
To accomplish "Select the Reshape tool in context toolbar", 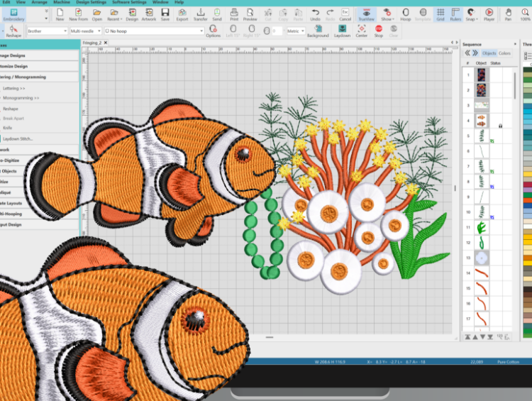I will pyautogui.click(x=13, y=31).
